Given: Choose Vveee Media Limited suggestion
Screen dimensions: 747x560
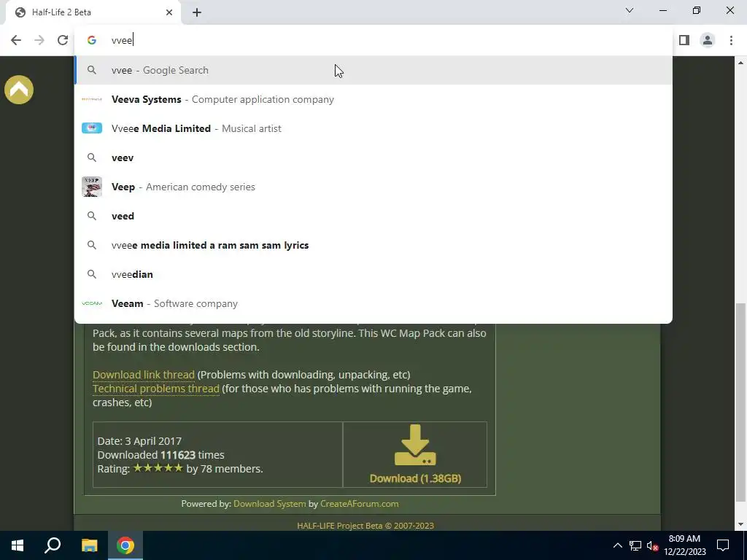Looking at the screenshot, I should click(x=373, y=128).
